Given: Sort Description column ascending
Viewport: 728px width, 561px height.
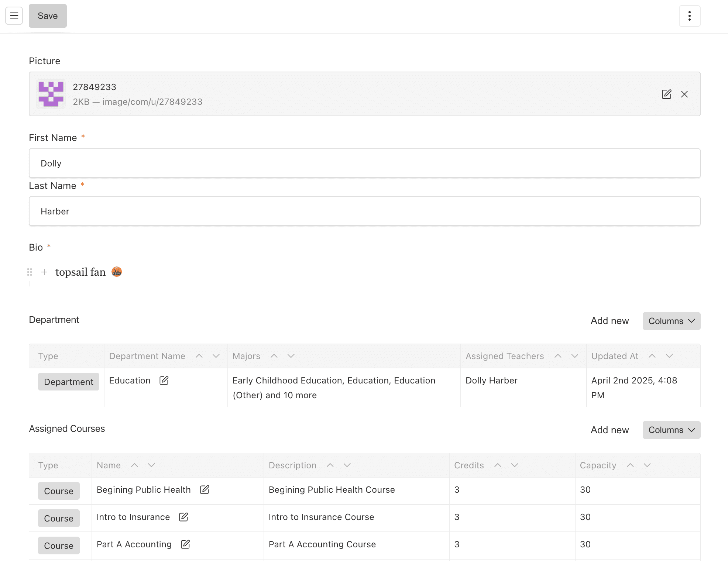Looking at the screenshot, I should (330, 465).
